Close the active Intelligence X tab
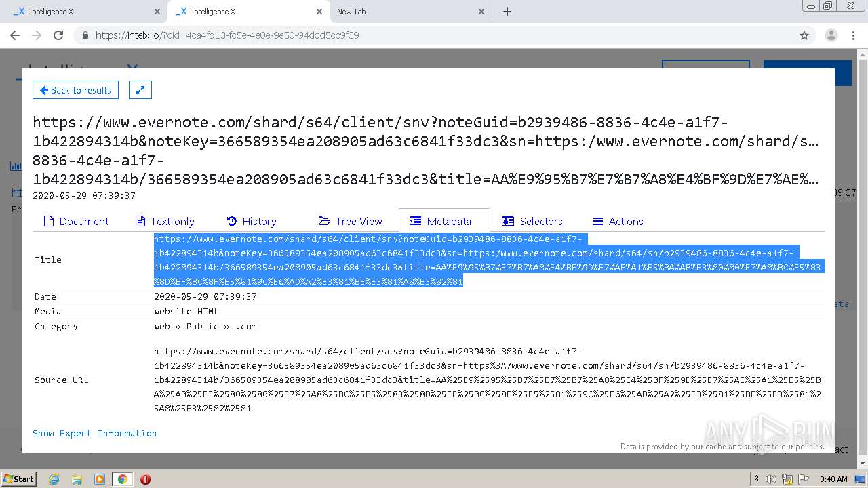 [x=319, y=12]
